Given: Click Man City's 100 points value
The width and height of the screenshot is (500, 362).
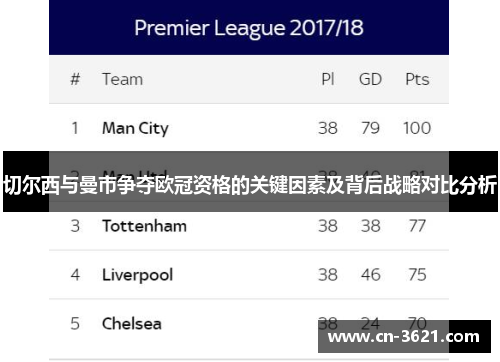Looking at the screenshot, I should tap(417, 128).
